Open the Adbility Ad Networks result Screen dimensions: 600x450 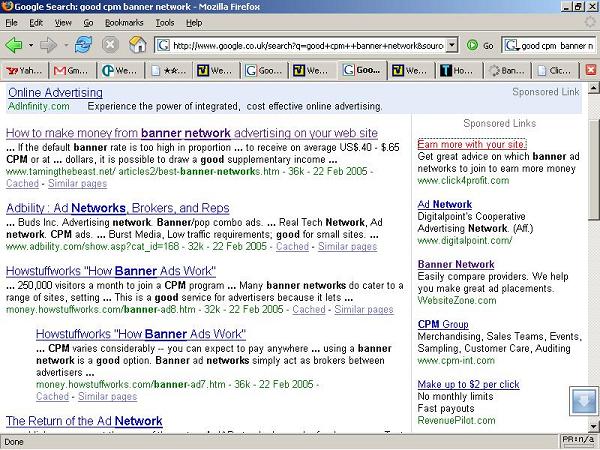tap(118, 208)
